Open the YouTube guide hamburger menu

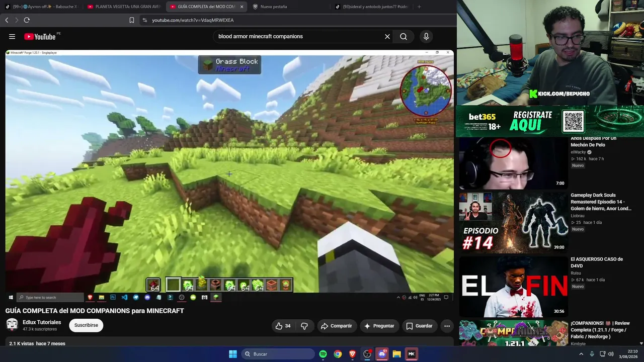pyautogui.click(x=12, y=36)
